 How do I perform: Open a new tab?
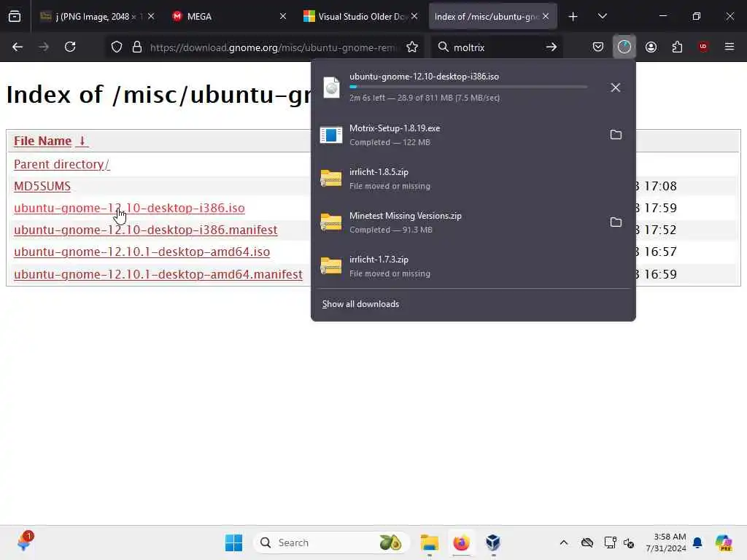tap(573, 17)
